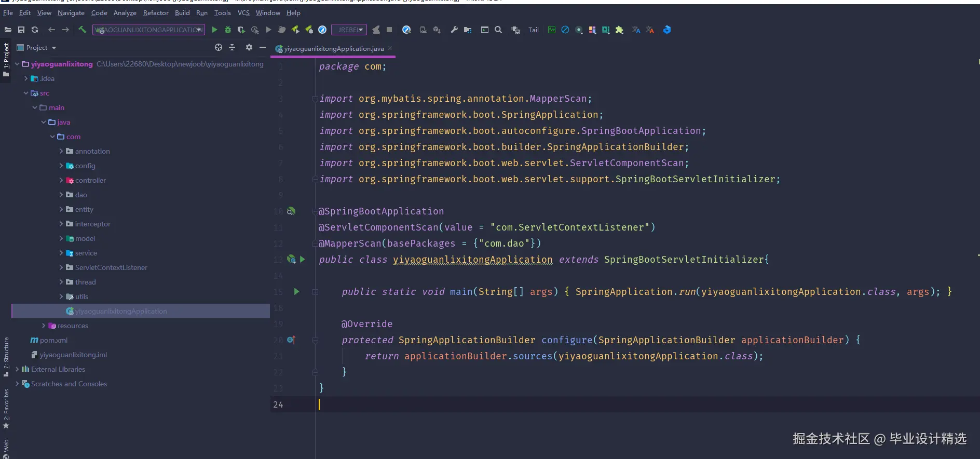Open the run configuration dropdown
Viewport: 980px width, 459px height.
click(x=148, y=30)
